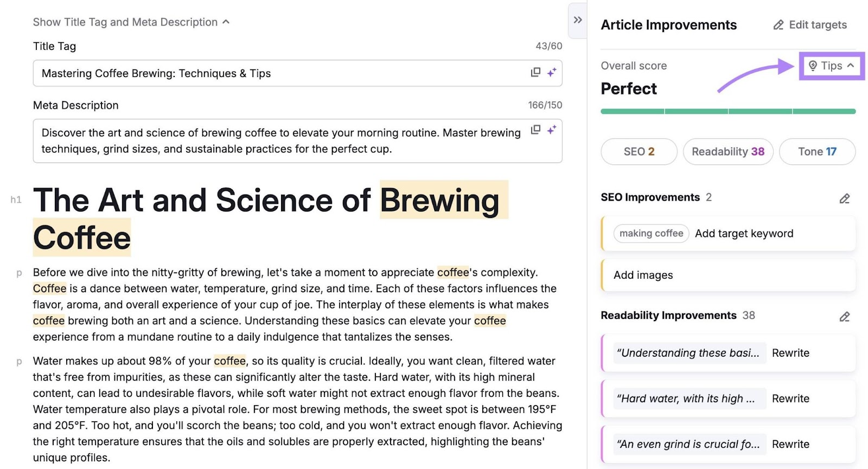The height and width of the screenshot is (469, 868).
Task: Click Rewrite for "Understanding these basi..."
Action: click(790, 353)
